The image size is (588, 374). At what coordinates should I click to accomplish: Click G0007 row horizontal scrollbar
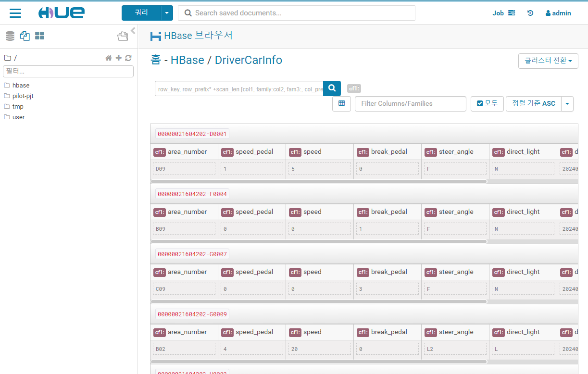click(319, 302)
